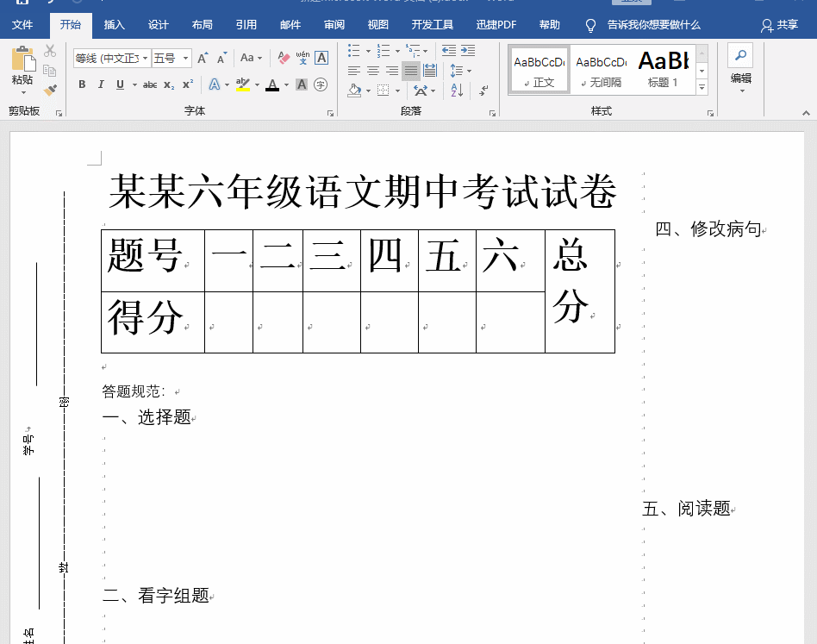This screenshot has height=644, width=817.
Task: Click the 告诉我你想要做什么 search box
Action: 653,25
